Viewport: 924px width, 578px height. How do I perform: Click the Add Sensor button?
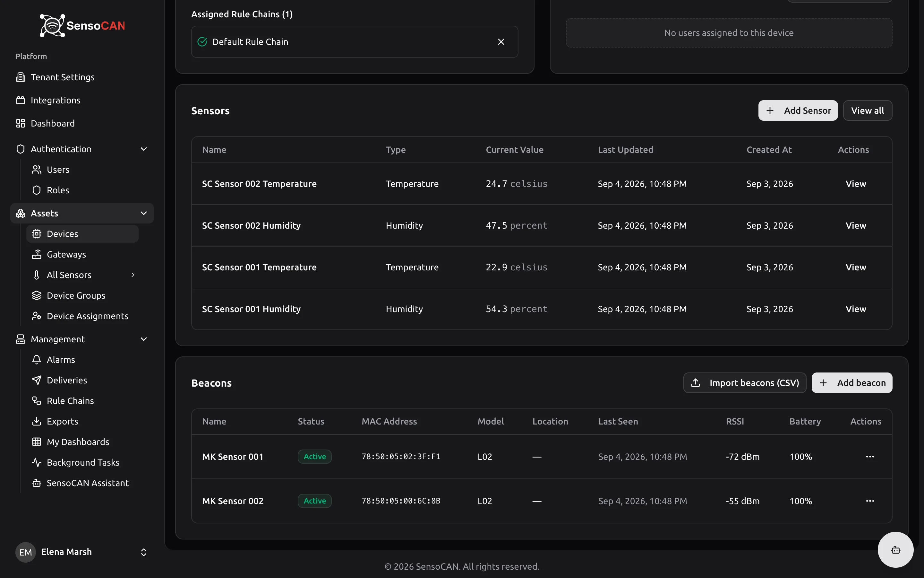798,110
